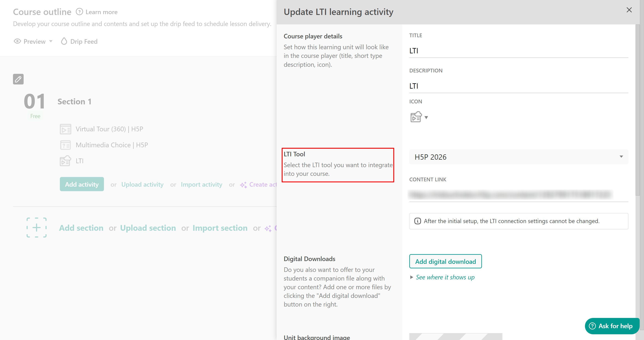
Task: Click the Drip Feed droplet icon
Action: coord(64,41)
